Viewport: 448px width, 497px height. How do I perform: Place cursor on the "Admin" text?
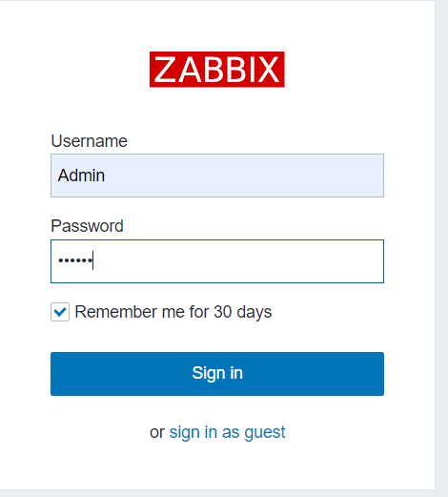pos(81,176)
